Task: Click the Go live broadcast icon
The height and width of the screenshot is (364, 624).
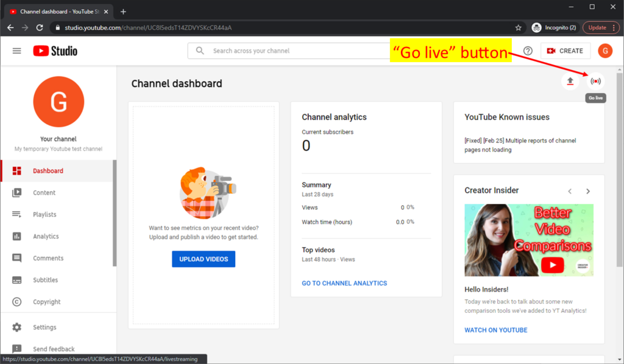Action: tap(596, 82)
